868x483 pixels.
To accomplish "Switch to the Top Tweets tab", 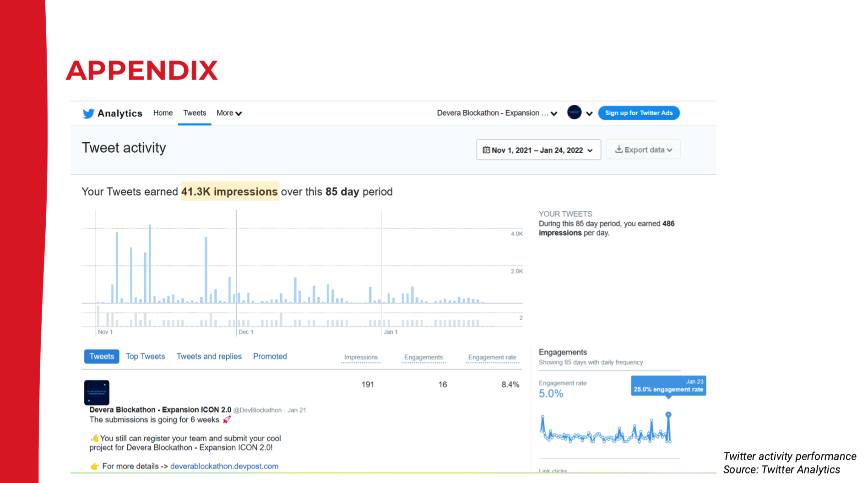I will point(145,356).
